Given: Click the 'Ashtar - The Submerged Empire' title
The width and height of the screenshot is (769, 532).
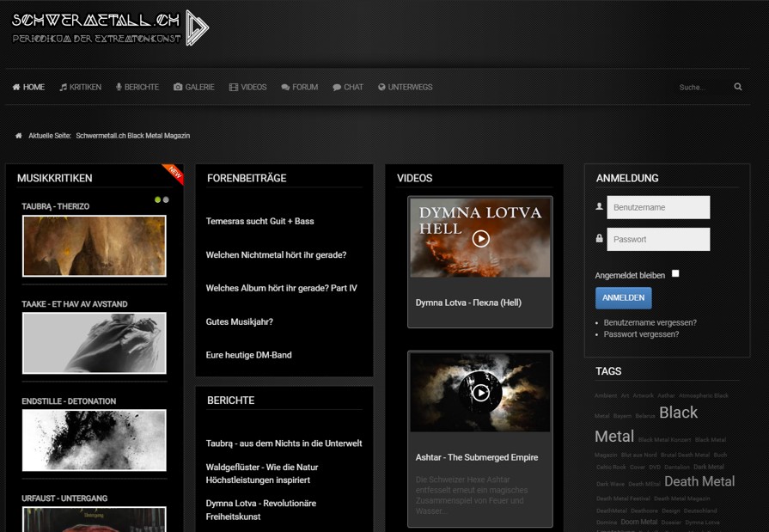Looking at the screenshot, I should [x=477, y=457].
